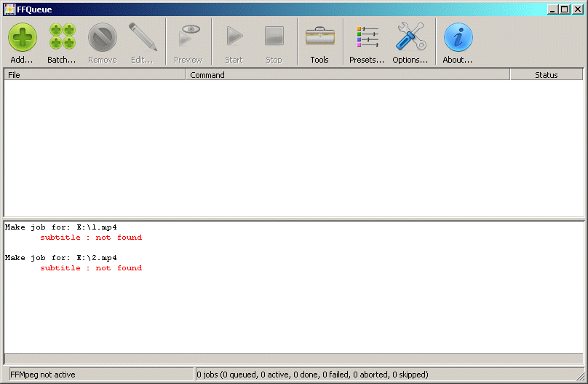
Task: Click the FFQueue title bar app icon
Action: pyautogui.click(x=9, y=9)
